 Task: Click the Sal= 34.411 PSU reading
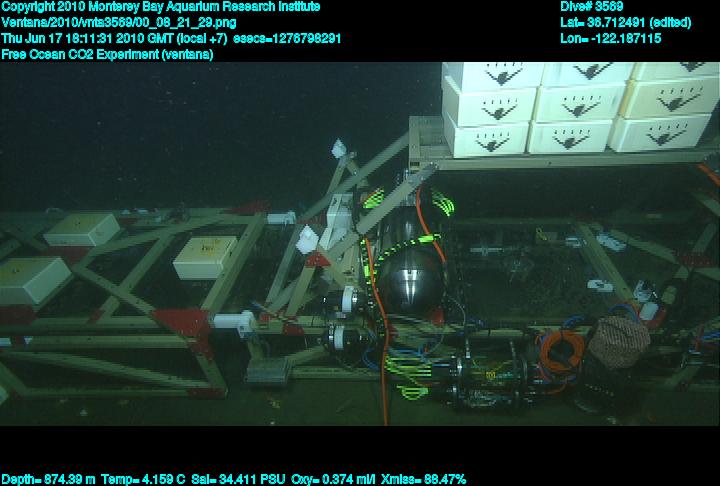coord(238,479)
